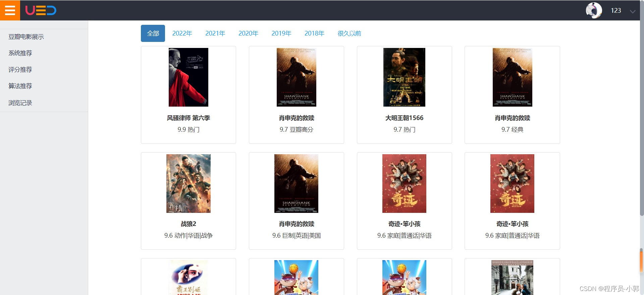The width and height of the screenshot is (644, 295).
Task: Open the 霸王别姬 poster in bottom row
Action: (189, 278)
